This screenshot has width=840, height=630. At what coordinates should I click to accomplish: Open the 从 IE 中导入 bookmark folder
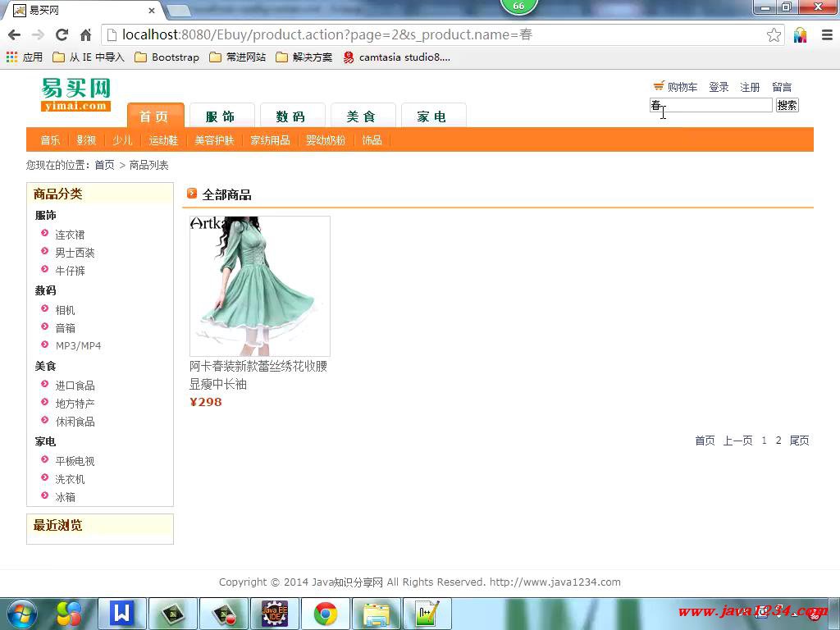click(x=89, y=57)
